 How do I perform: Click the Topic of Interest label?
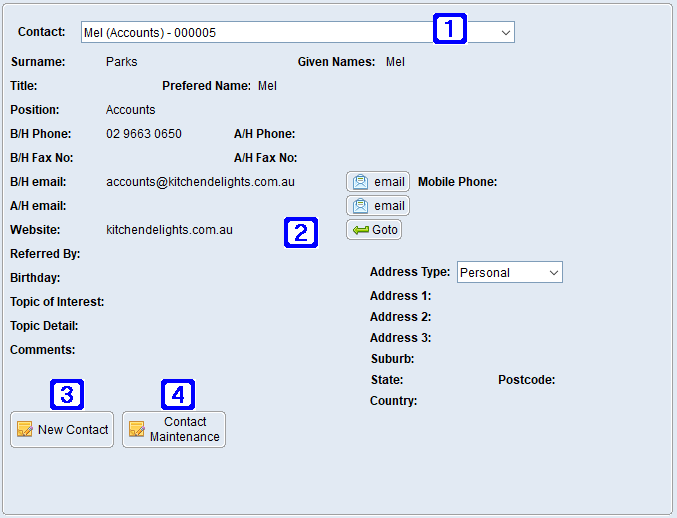click(57, 302)
